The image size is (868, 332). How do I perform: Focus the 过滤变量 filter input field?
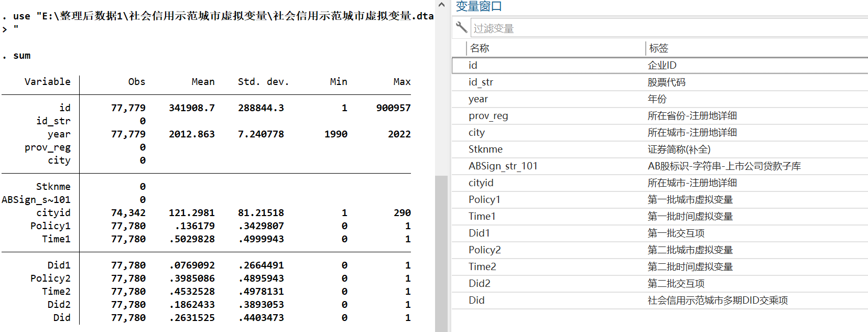point(669,28)
